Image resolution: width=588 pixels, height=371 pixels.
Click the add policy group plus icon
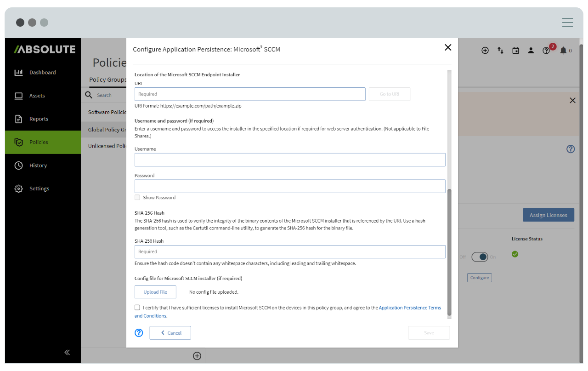click(x=197, y=355)
